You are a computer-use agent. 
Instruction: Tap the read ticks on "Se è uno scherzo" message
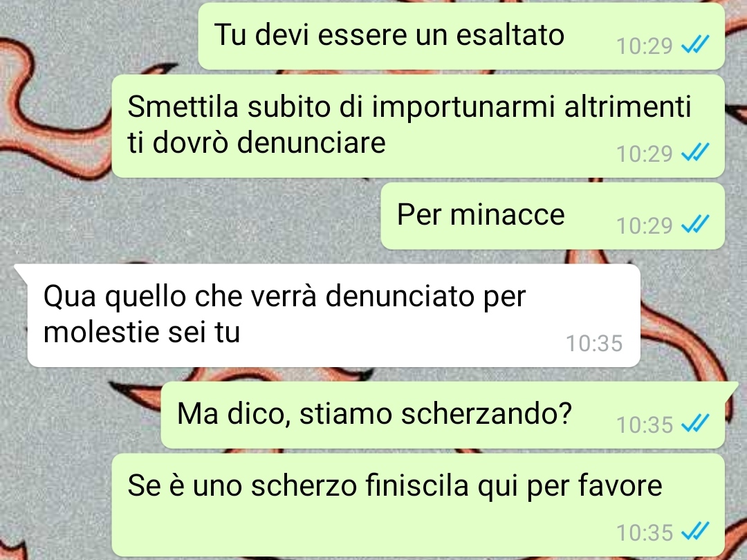696,530
